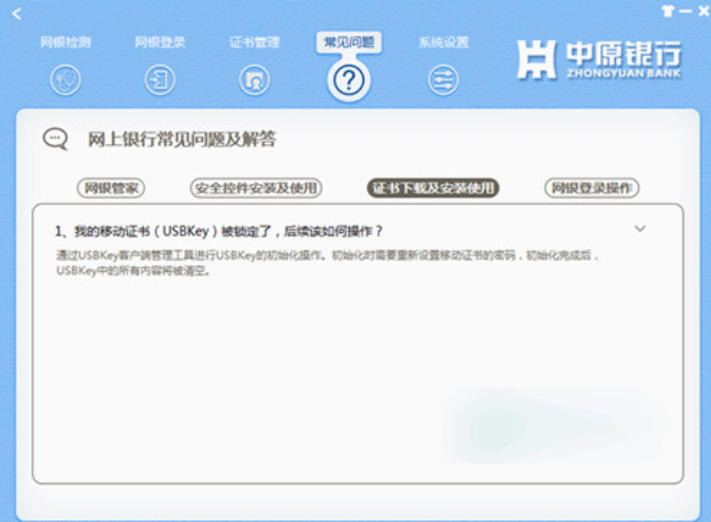
Task: Click the 中原银行 Zhongyuan Bank logo
Action: 599,59
